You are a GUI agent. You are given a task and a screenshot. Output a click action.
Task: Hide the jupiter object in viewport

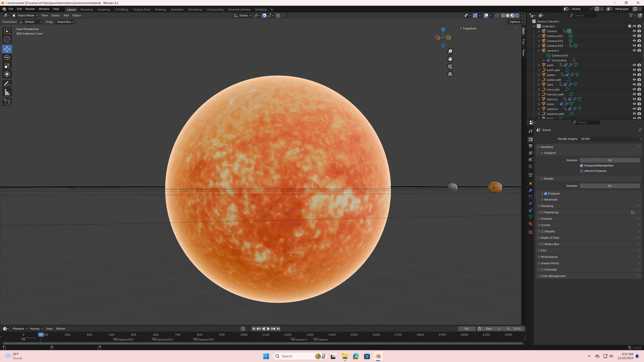tap(634, 75)
